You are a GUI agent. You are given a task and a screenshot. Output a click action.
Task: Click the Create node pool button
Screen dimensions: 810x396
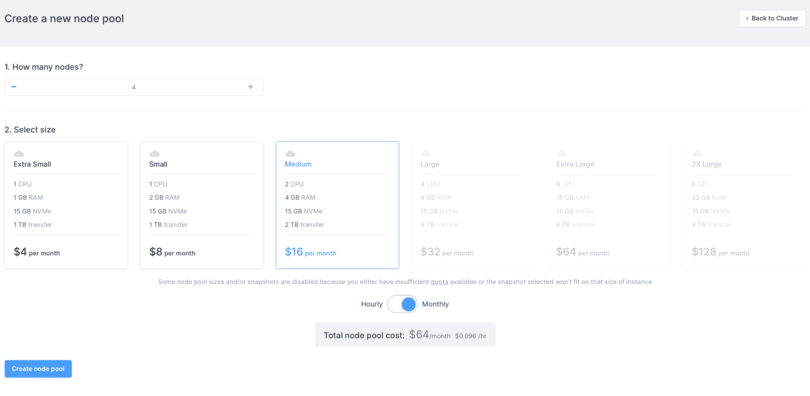pos(38,369)
